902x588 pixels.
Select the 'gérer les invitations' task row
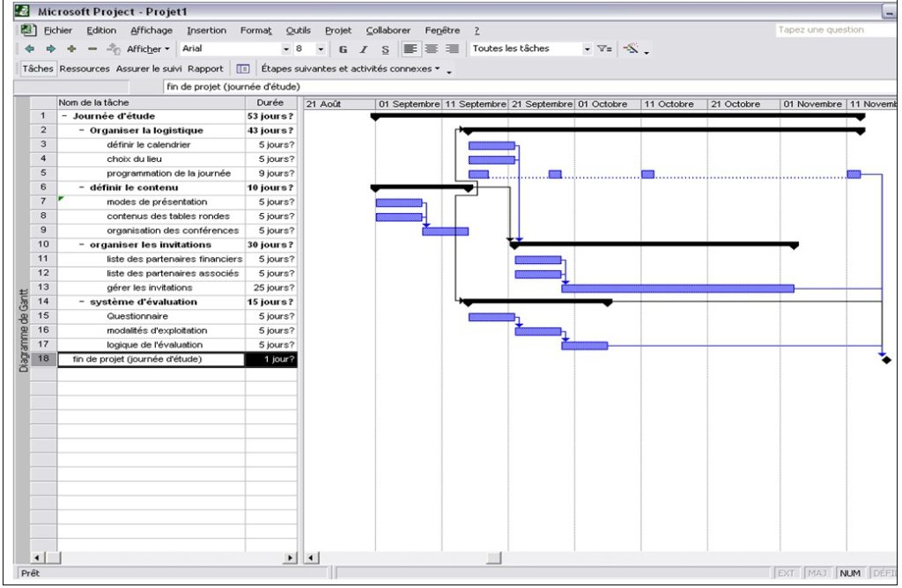(x=149, y=288)
